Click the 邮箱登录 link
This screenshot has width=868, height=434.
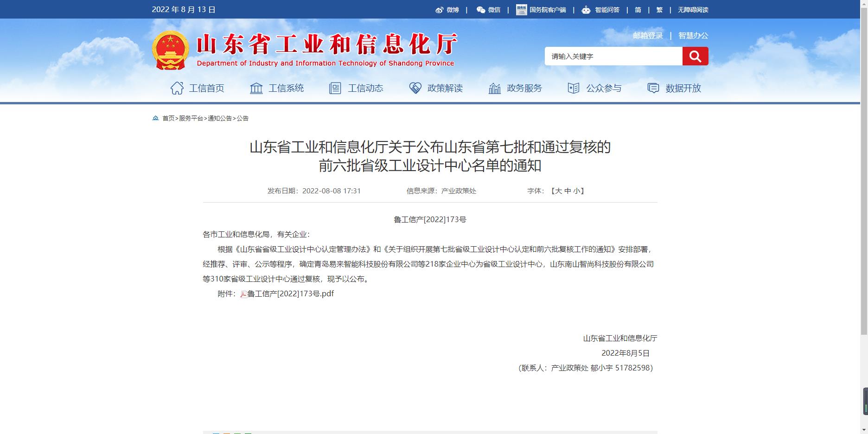(648, 36)
